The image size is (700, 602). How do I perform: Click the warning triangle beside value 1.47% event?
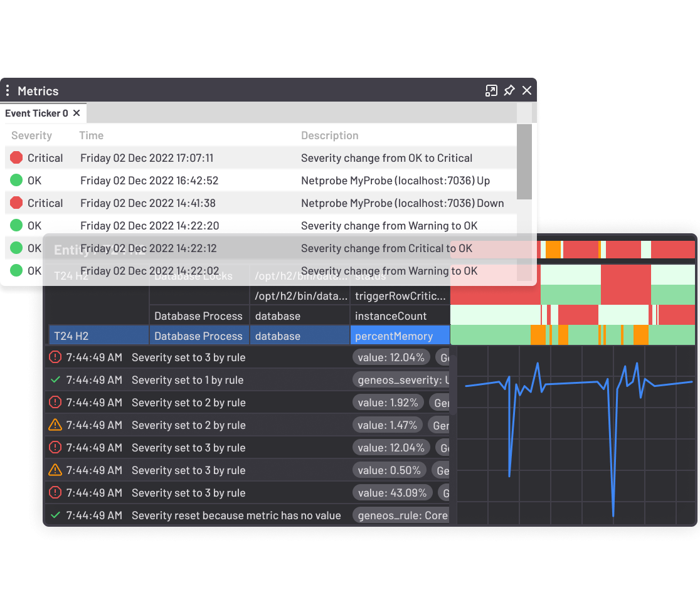[x=55, y=425]
